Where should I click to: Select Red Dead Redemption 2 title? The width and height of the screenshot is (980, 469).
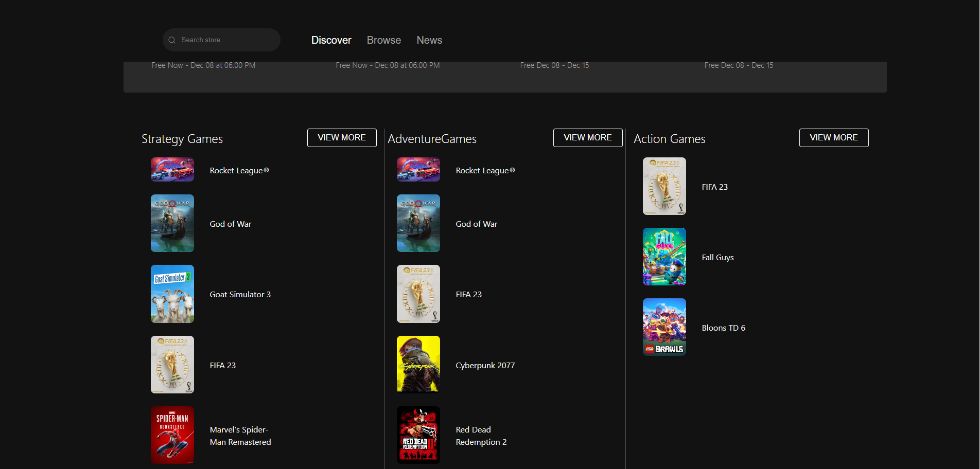[x=481, y=436]
